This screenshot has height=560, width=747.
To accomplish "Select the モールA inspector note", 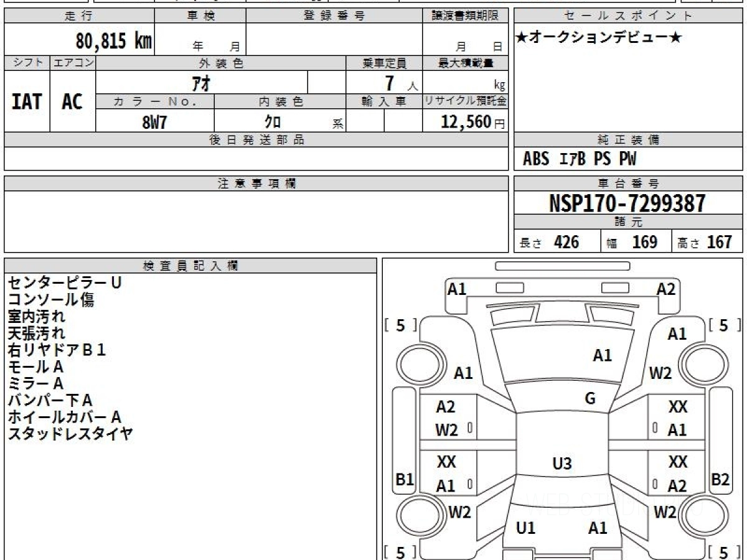I will tap(35, 366).
